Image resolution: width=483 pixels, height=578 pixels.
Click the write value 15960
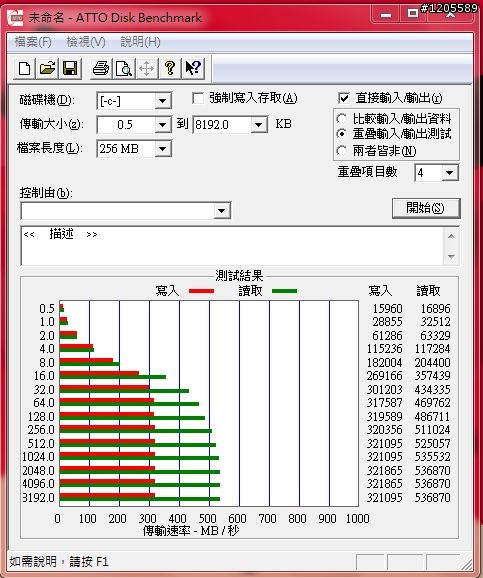coord(387,309)
